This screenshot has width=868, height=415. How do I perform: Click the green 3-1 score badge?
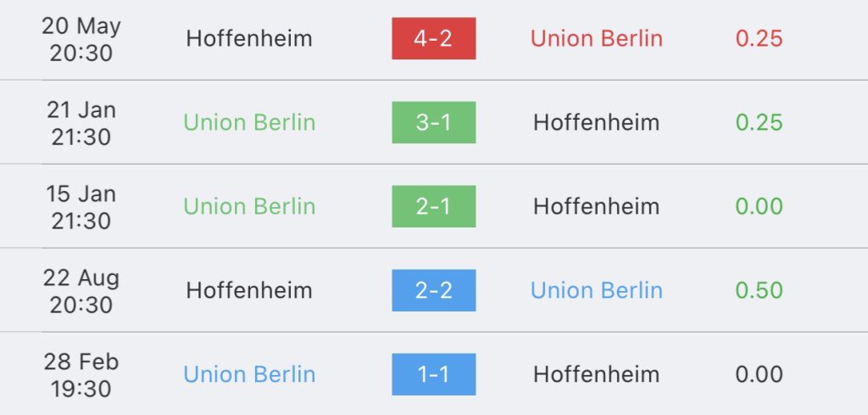[x=433, y=122]
